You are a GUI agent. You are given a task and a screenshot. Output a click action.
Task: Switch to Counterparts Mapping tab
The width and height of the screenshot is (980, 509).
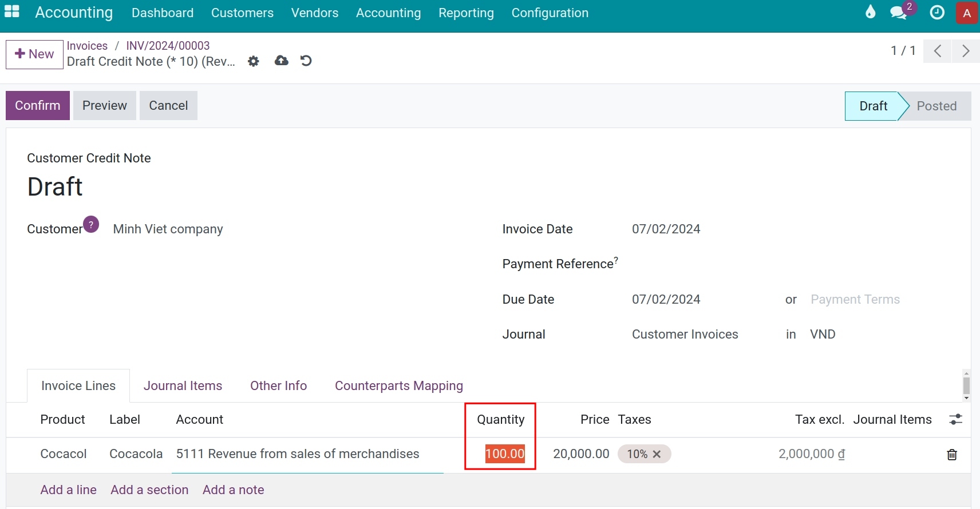[x=399, y=386]
